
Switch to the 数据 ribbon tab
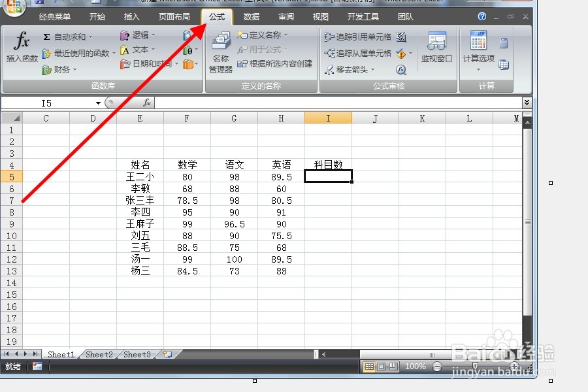251,16
